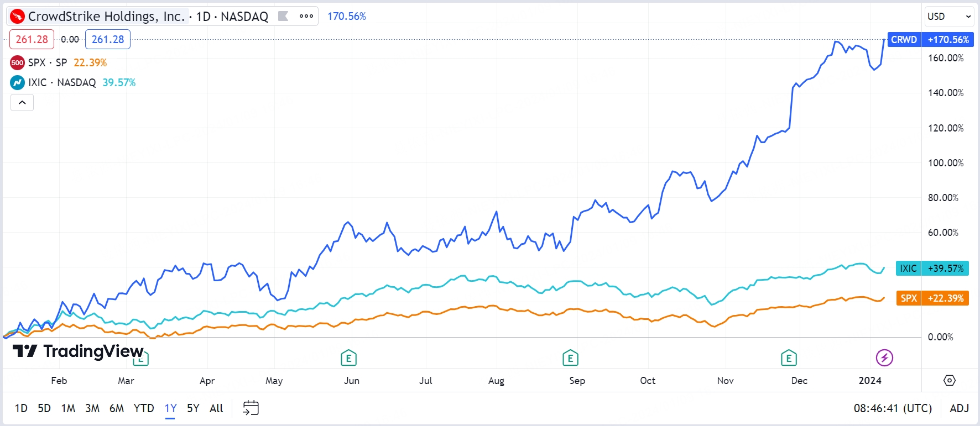Click the earnings marker near September
The image size is (980, 426).
[570, 359]
